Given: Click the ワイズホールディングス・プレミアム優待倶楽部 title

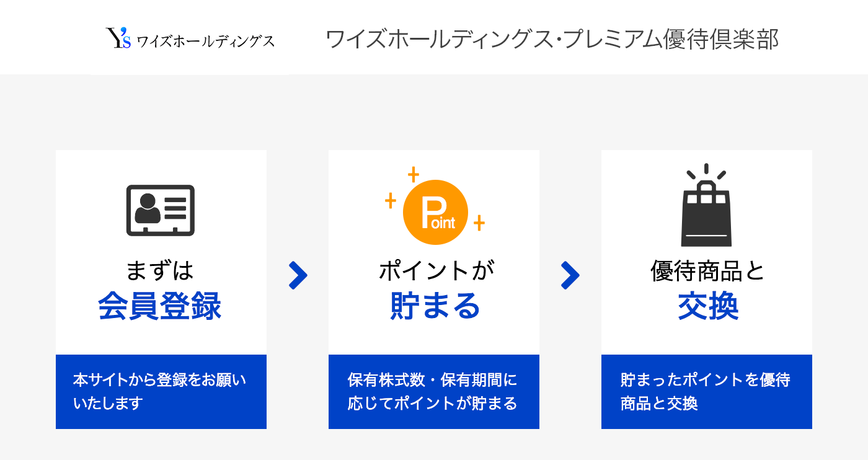Looking at the screenshot, I should pos(552,39).
